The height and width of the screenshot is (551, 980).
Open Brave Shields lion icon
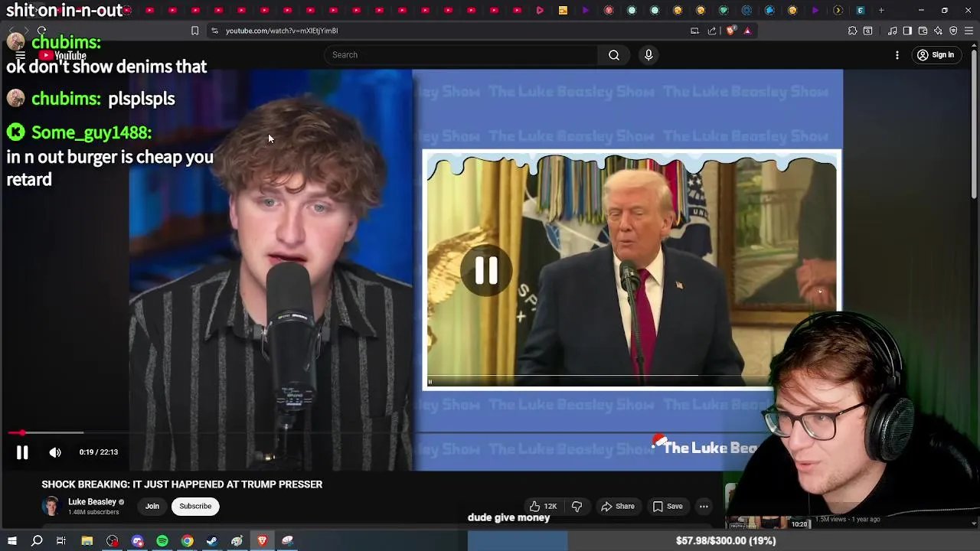click(x=730, y=31)
